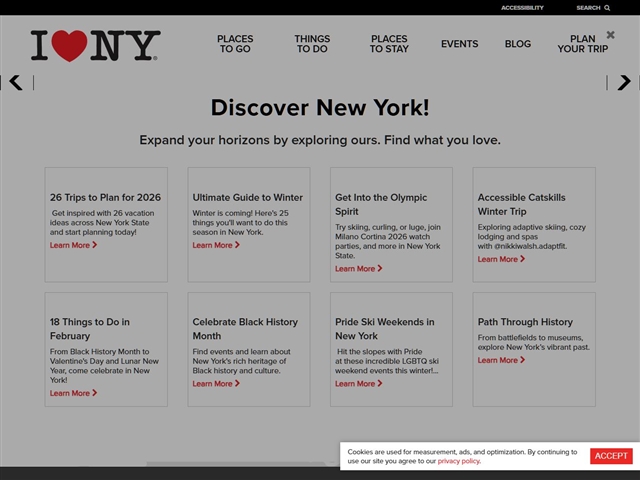640x480 pixels.
Task: Open the privacy policy link
Action: (x=459, y=461)
